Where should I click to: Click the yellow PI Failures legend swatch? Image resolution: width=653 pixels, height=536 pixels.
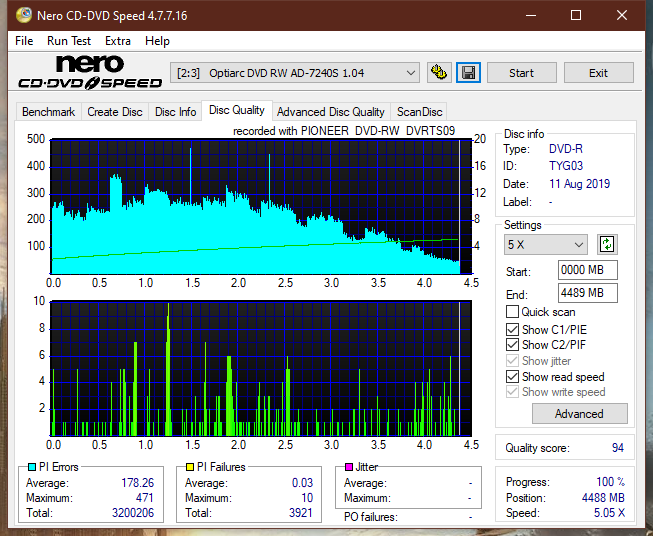190,467
